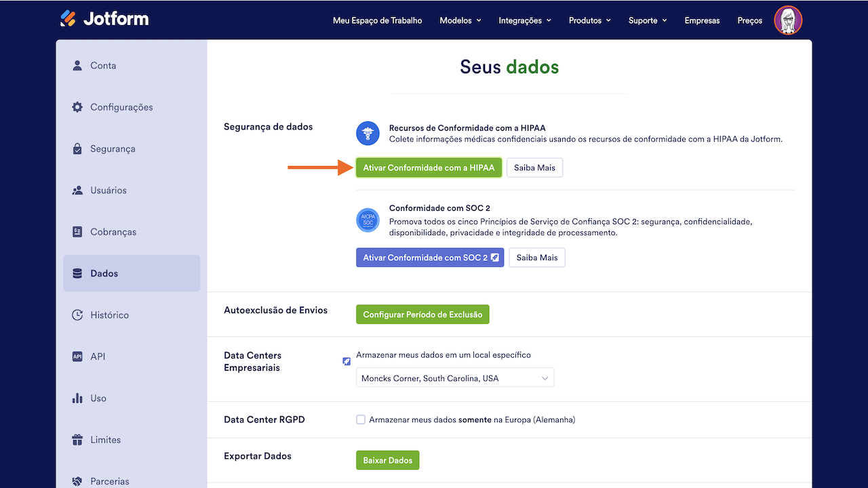Select the Segurança sidebar tab
The image size is (868, 488).
[132, 148]
